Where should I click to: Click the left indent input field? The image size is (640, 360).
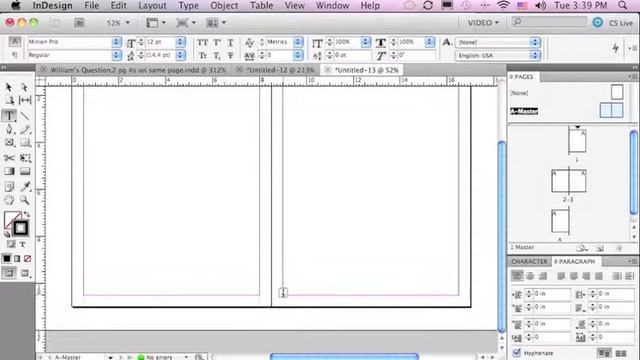coord(551,293)
